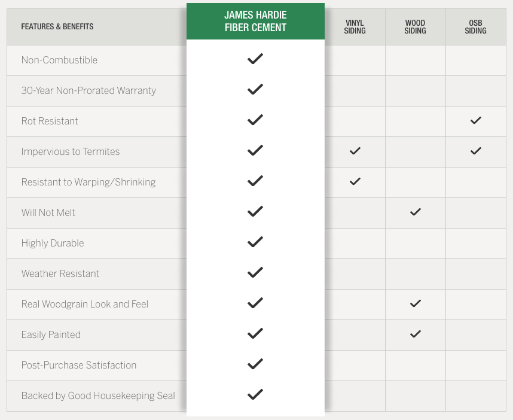Click the James Hardie Non-Combustible checkmark
The height and width of the screenshot is (420, 513).
pyautogui.click(x=255, y=59)
